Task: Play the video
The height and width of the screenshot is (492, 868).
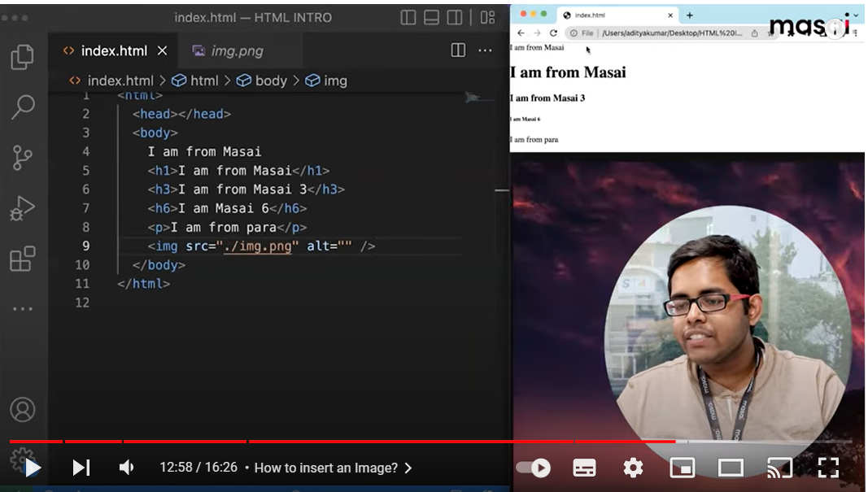Action: click(31, 468)
